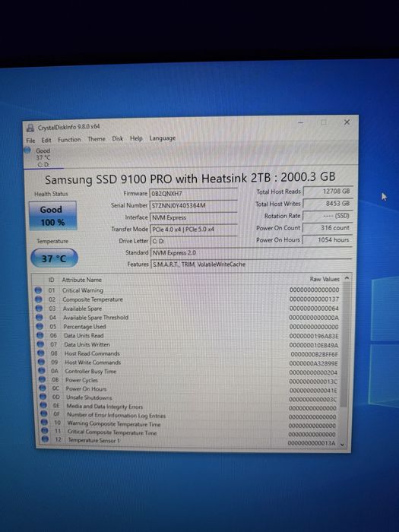Select the Data Units Written attribute name
Viewport: 399px width, 532px height.
click(x=87, y=344)
